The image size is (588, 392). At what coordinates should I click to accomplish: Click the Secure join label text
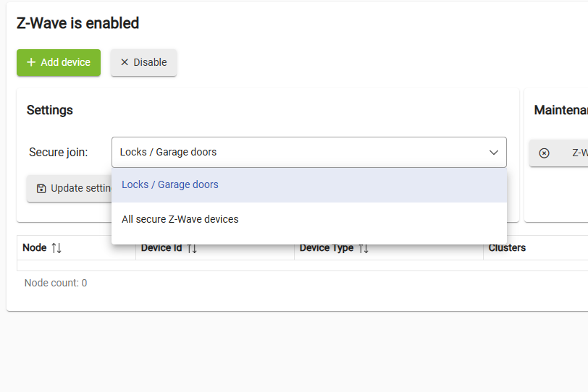(59, 153)
